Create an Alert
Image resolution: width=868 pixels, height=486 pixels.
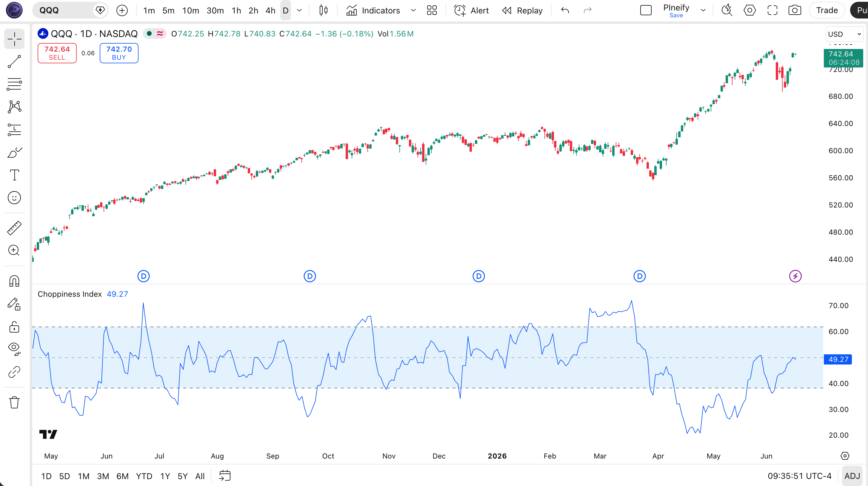click(471, 10)
